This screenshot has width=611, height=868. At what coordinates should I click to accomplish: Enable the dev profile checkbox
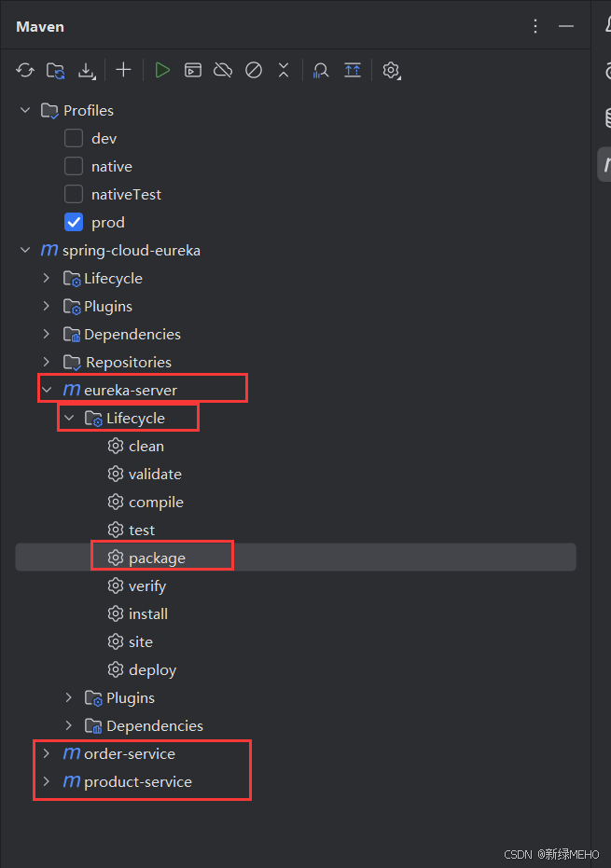pyautogui.click(x=74, y=138)
